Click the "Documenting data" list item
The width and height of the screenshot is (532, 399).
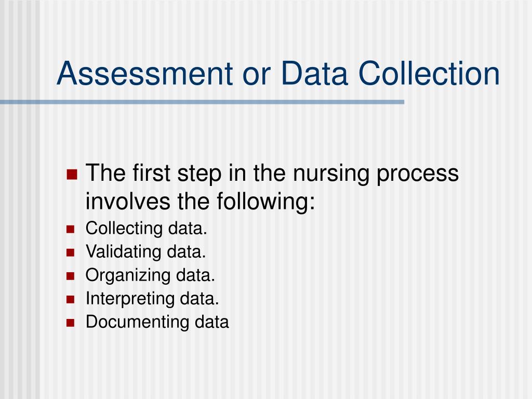pyautogui.click(x=157, y=322)
